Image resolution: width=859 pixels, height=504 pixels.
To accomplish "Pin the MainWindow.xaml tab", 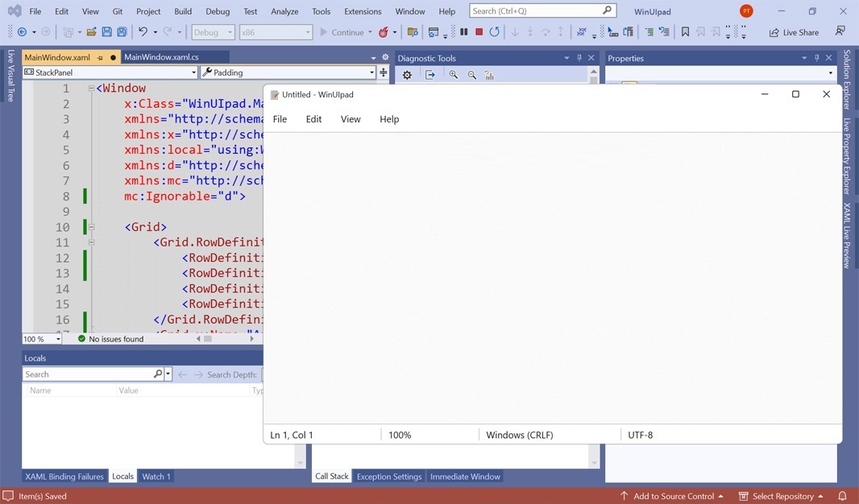I will coord(100,58).
